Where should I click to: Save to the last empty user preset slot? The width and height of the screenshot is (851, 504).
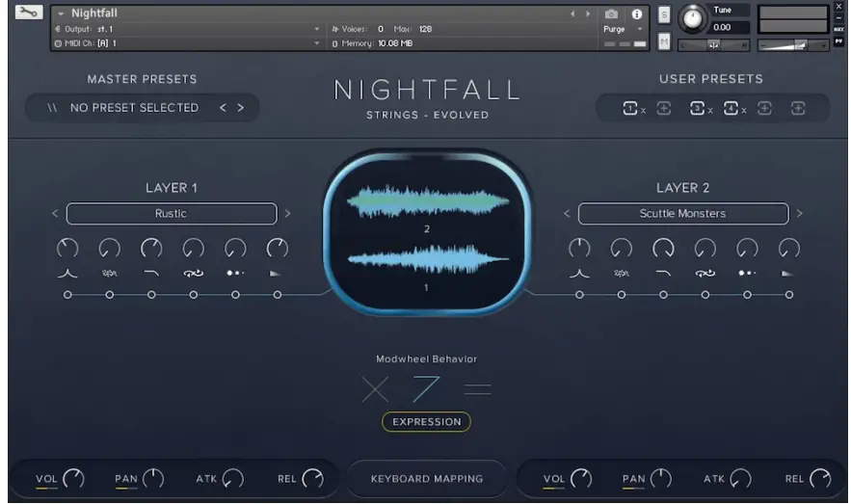coord(798,108)
